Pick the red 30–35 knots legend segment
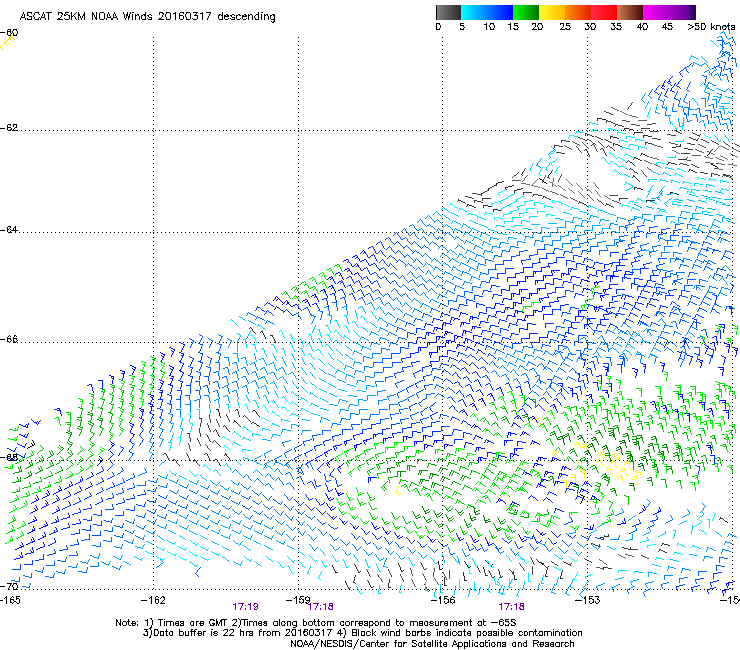This screenshot has height=650, width=740. (604, 12)
